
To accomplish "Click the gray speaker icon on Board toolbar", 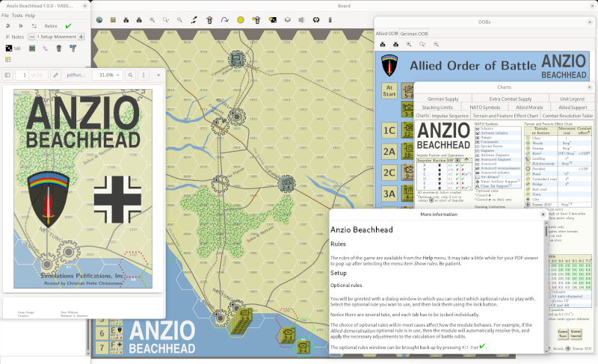I will (x=302, y=20).
